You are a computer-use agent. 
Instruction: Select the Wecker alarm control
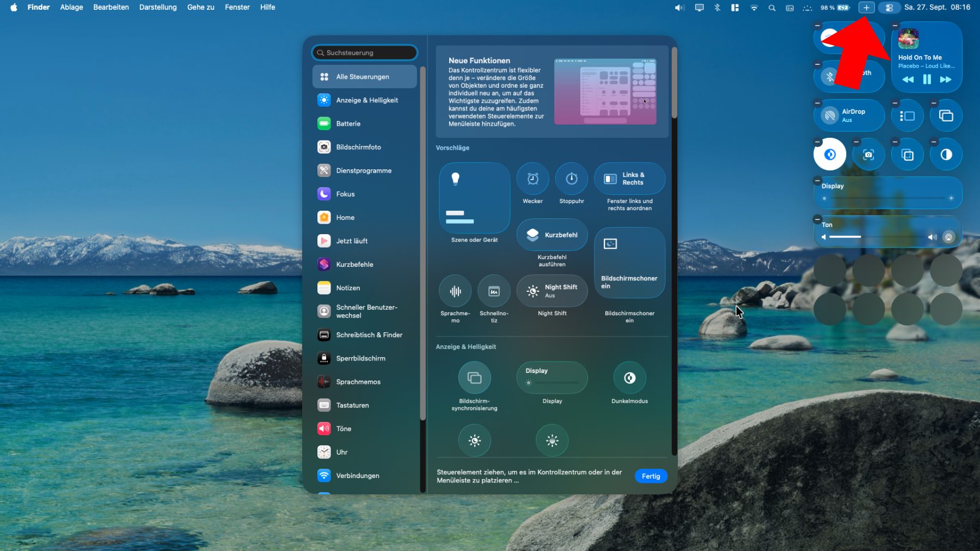pyautogui.click(x=532, y=179)
